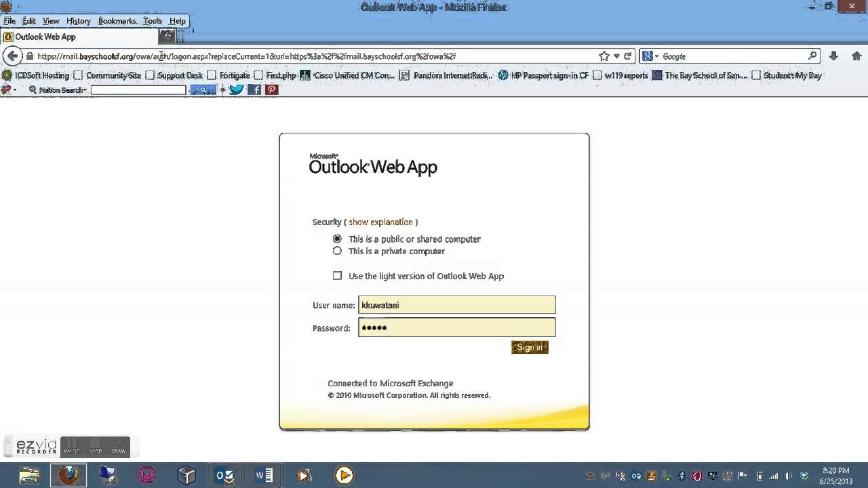This screenshot has height=488, width=868.
Task: Open the ezvid orange play taskbar icon
Action: (344, 475)
